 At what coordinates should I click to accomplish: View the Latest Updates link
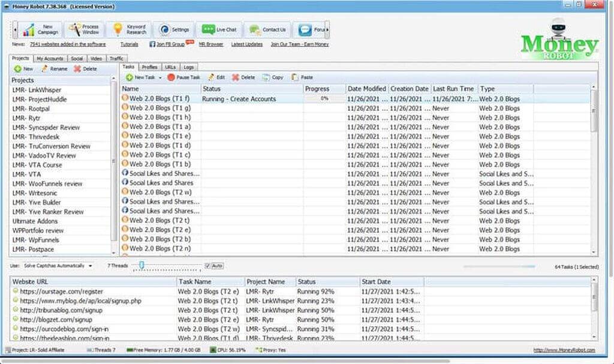[x=246, y=44]
